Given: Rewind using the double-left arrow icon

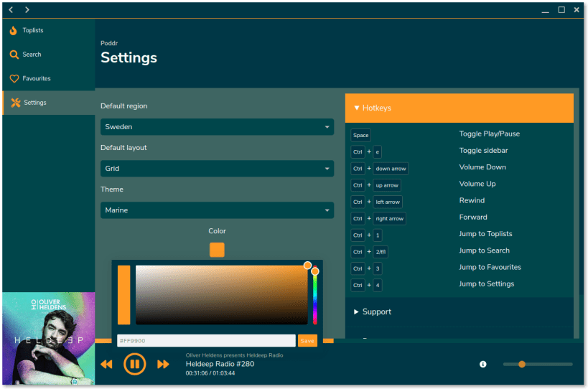Looking at the screenshot, I should [106, 365].
